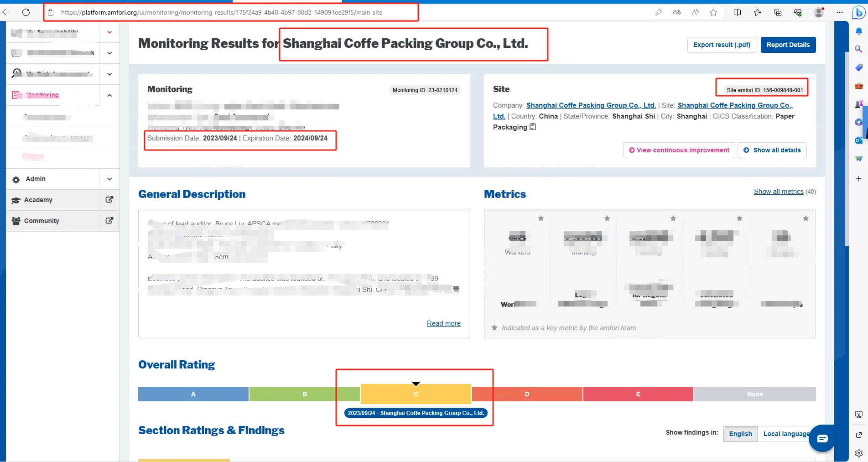Open Browser essentials heart icon
868x462 pixels.
tap(798, 12)
